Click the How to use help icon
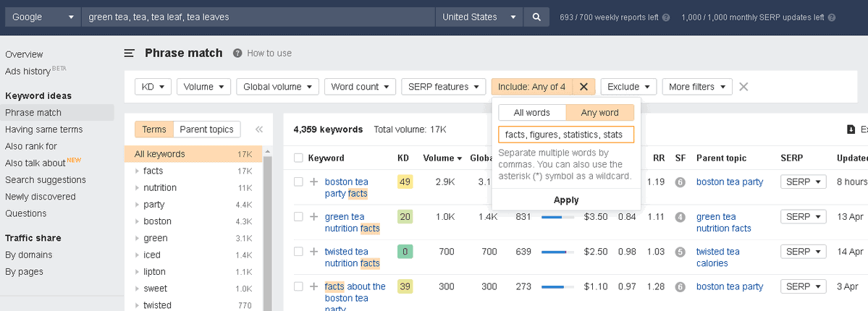 point(237,53)
